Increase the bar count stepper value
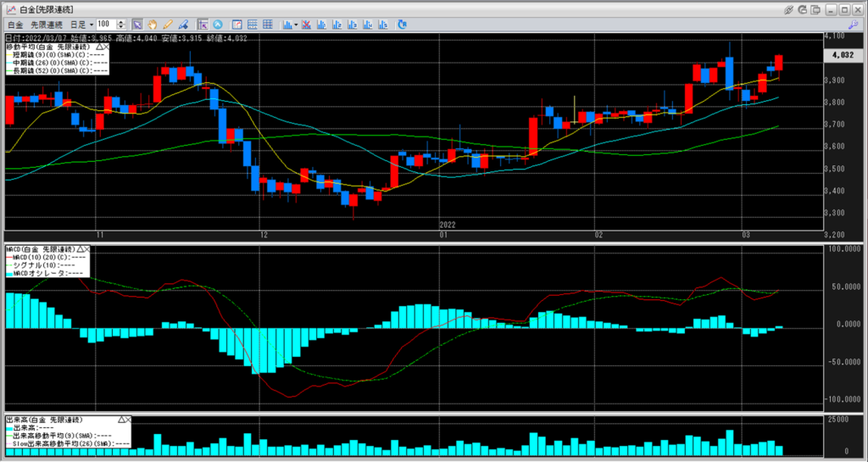The height and width of the screenshot is (462, 868). pos(121,22)
